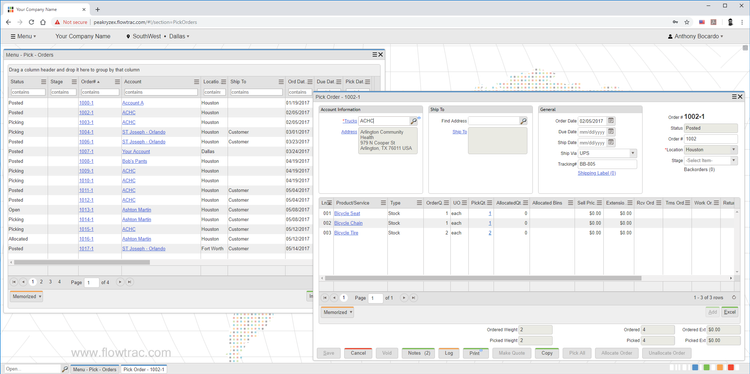The height and width of the screenshot is (374, 750).
Task: Open the Order Date calendar picker
Action: tap(611, 121)
